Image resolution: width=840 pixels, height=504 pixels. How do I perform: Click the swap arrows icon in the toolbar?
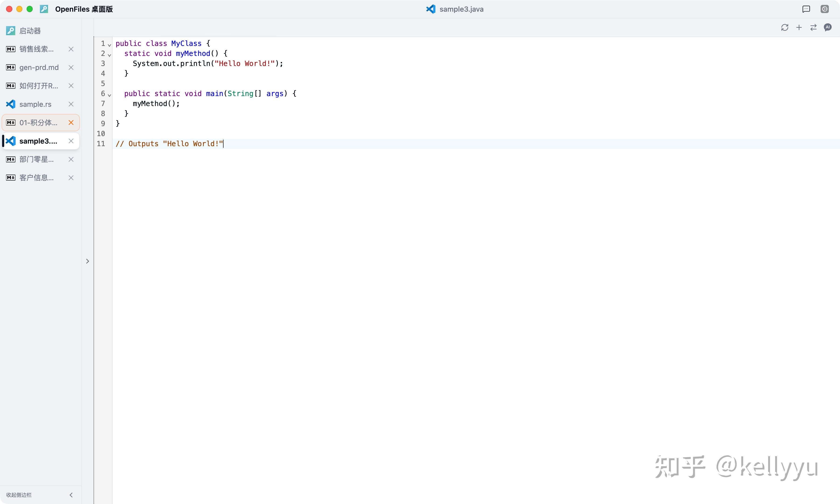813,28
